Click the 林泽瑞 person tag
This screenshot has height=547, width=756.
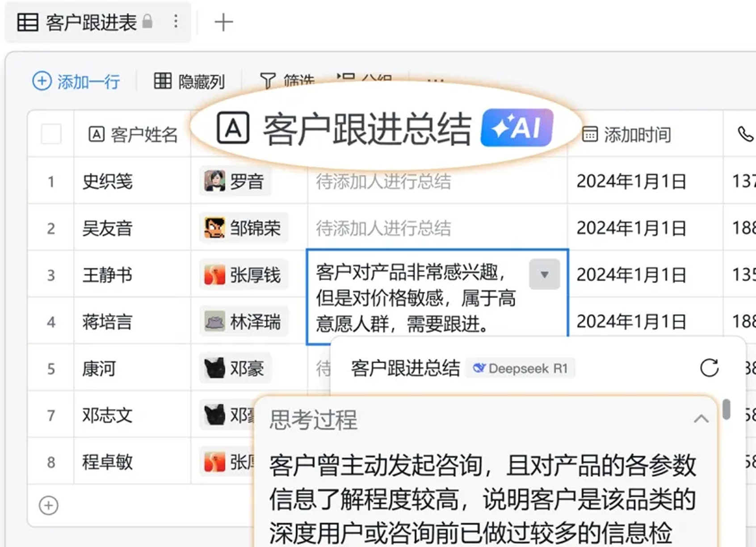(244, 322)
